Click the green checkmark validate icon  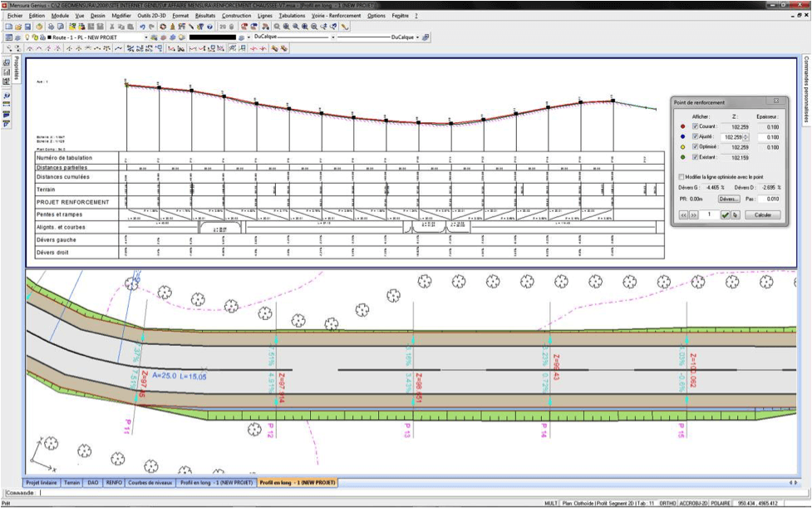(x=725, y=215)
